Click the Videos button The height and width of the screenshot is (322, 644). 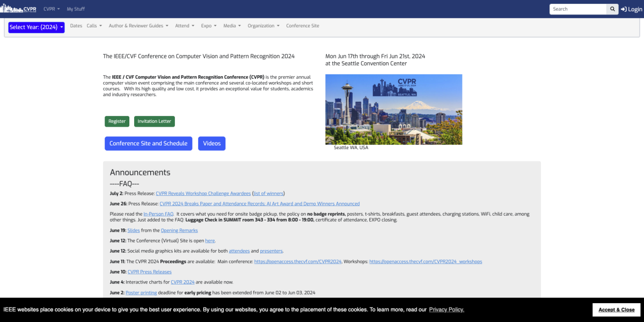point(211,143)
